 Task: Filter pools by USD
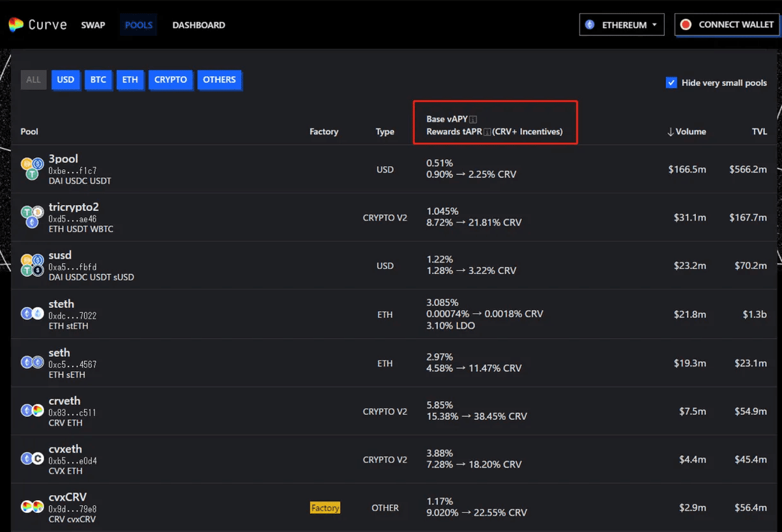coord(66,79)
